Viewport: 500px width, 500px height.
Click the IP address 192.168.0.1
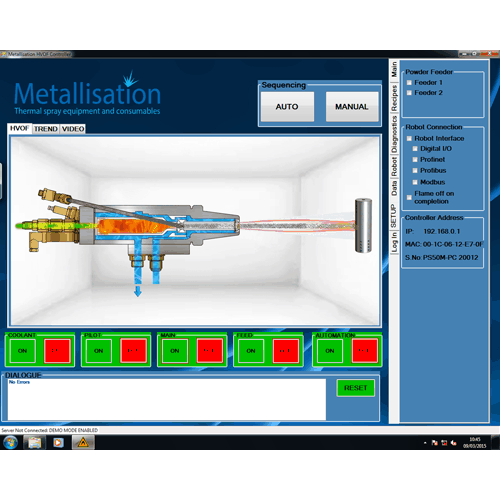(442, 231)
